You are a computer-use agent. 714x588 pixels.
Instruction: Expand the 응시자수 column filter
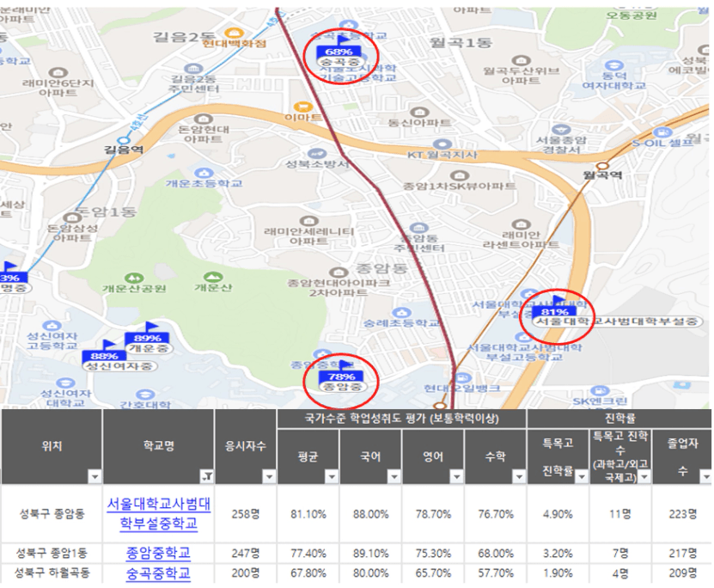pyautogui.click(x=269, y=477)
